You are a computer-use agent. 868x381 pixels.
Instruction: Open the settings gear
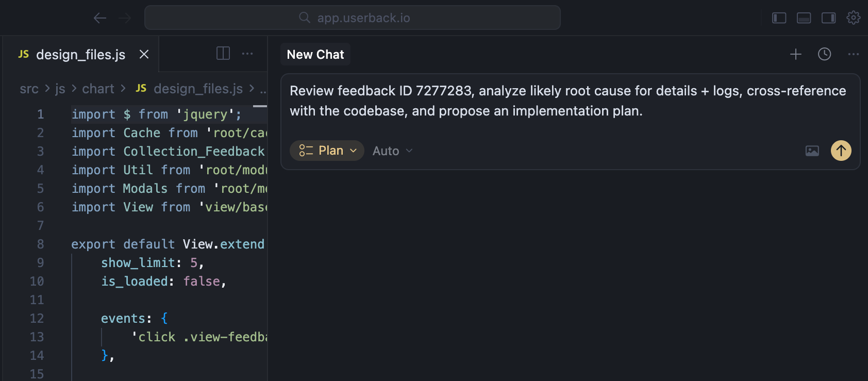[854, 17]
